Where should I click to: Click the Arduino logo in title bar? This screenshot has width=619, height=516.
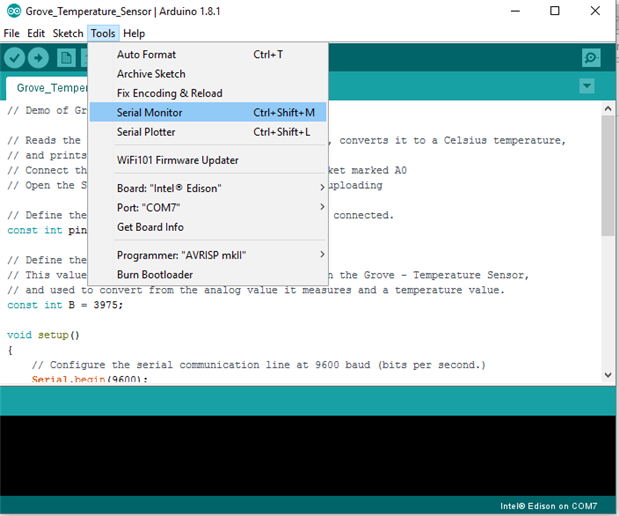click(12, 11)
